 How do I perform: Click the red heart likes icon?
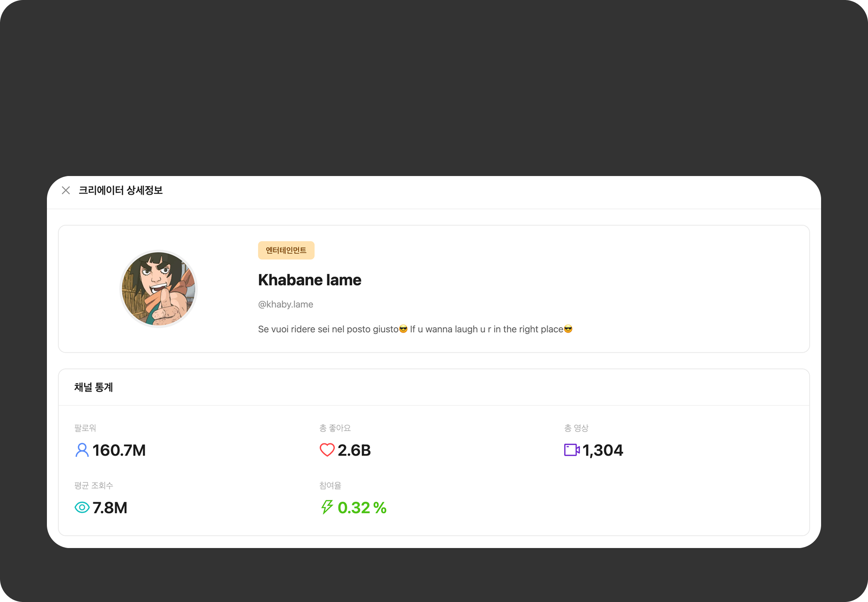[327, 450]
